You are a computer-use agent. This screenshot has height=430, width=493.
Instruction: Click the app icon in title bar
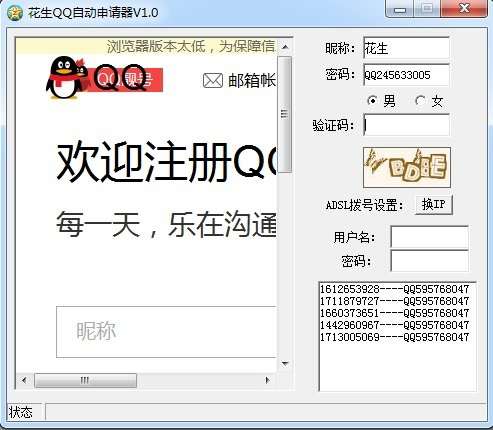pos(14,13)
